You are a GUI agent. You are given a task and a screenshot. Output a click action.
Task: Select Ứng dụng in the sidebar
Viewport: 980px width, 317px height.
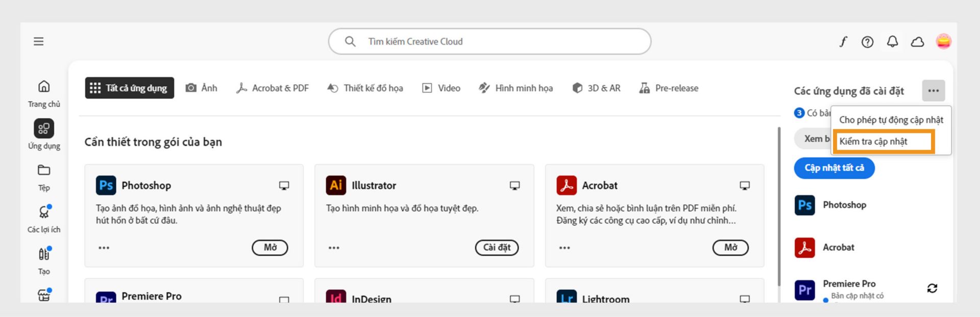44,135
